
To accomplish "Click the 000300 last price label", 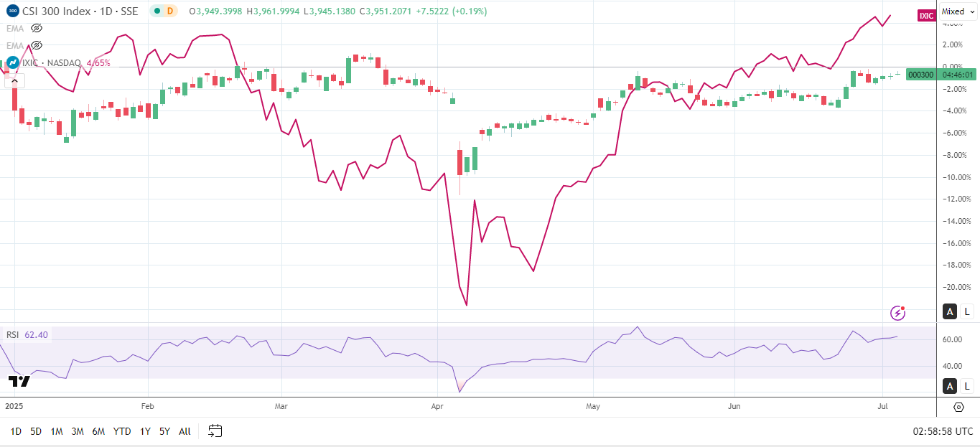I will coord(921,75).
